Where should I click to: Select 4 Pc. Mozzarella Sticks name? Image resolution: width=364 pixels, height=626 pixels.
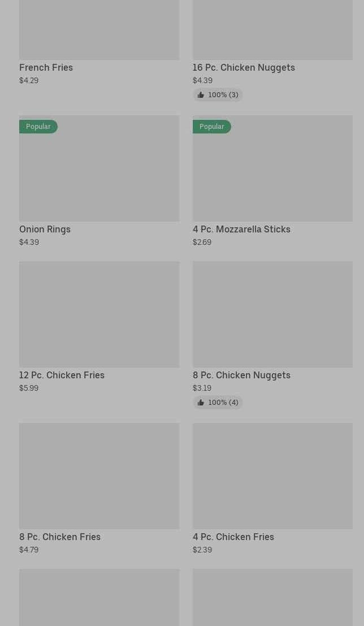[x=241, y=229]
